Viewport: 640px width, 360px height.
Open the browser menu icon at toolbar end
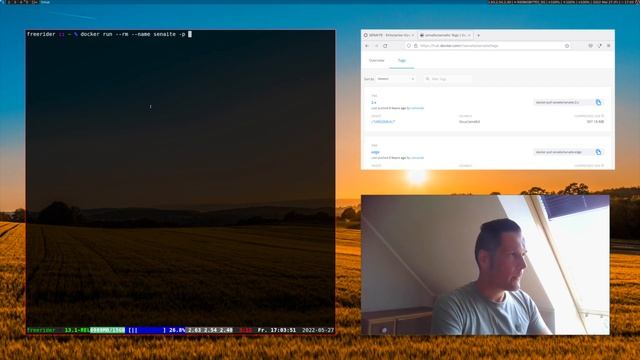[608, 46]
